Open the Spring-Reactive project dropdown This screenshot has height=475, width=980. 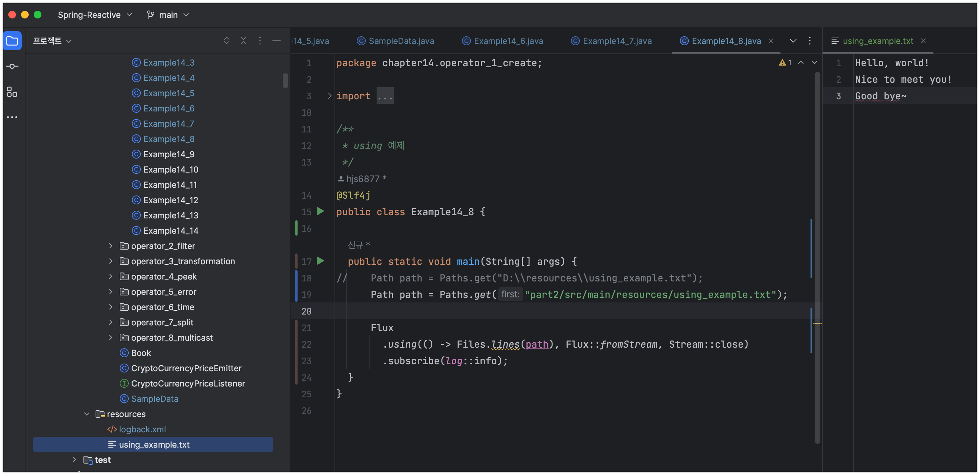tap(95, 15)
